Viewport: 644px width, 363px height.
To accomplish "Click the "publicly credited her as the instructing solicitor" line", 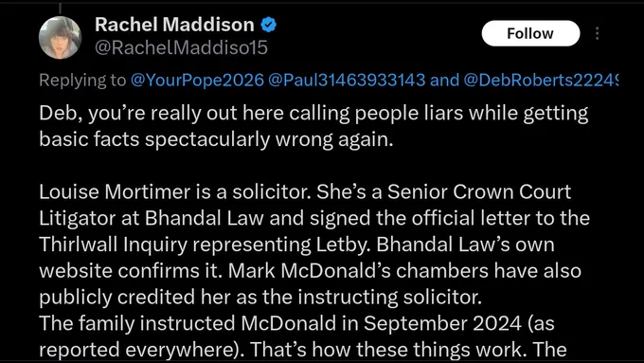I will (260, 298).
